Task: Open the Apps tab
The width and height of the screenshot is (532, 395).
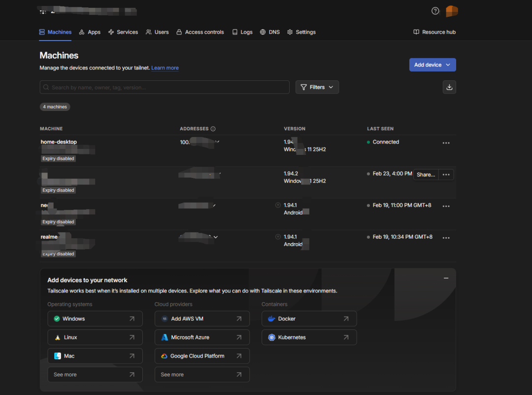Action: 90,32
